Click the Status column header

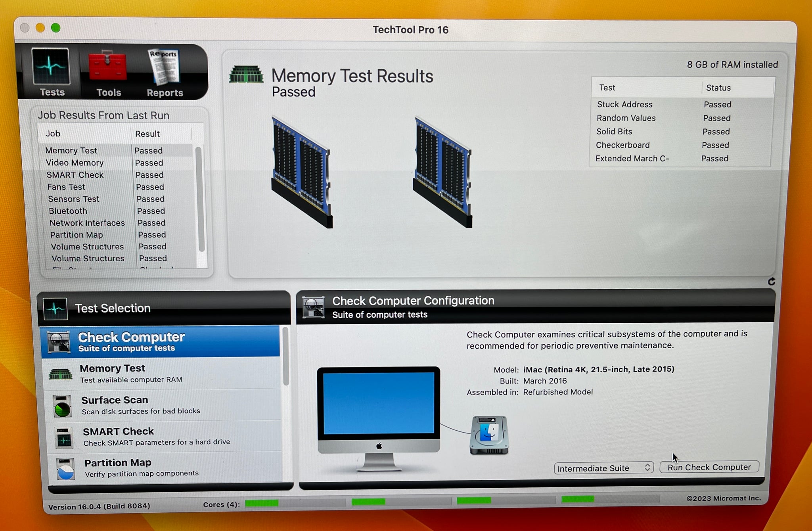click(x=738, y=88)
